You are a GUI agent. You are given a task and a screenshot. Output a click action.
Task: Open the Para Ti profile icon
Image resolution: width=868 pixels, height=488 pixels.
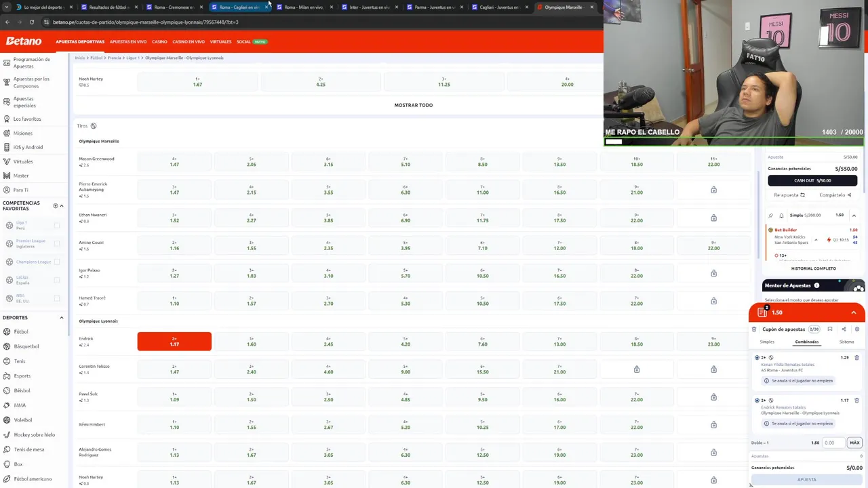point(6,190)
